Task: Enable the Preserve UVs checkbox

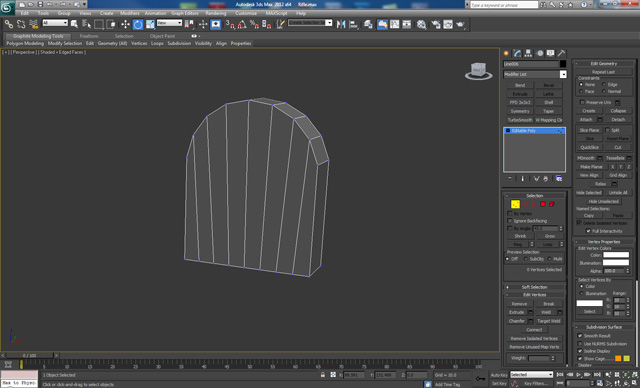Action: coord(582,102)
